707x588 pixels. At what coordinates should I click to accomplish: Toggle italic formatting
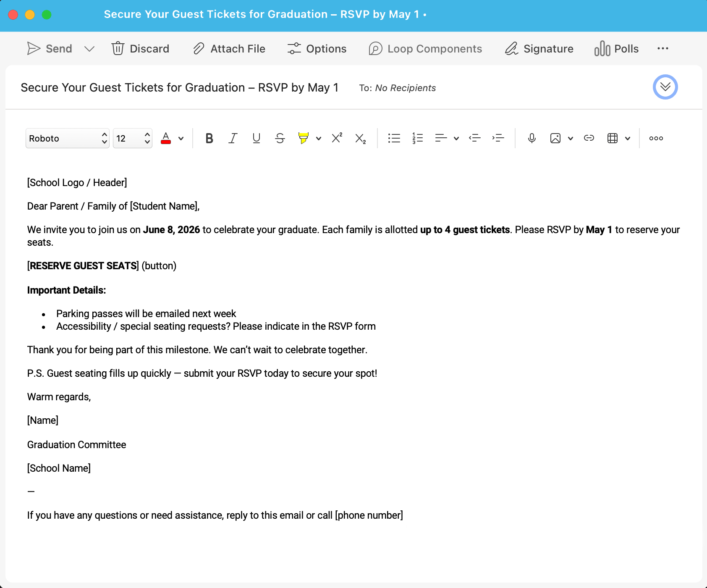click(x=233, y=138)
